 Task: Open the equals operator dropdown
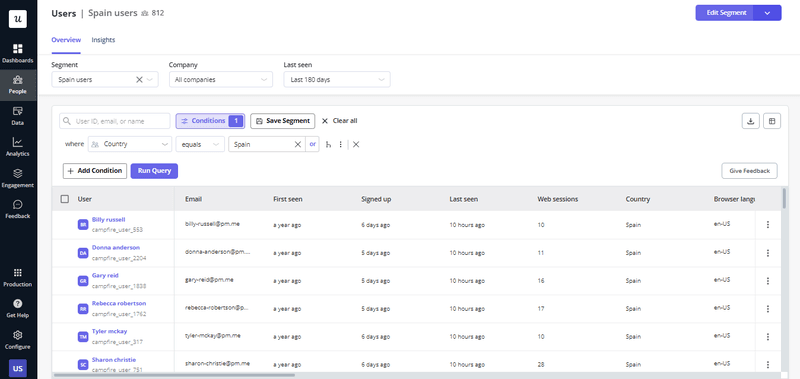pos(200,144)
